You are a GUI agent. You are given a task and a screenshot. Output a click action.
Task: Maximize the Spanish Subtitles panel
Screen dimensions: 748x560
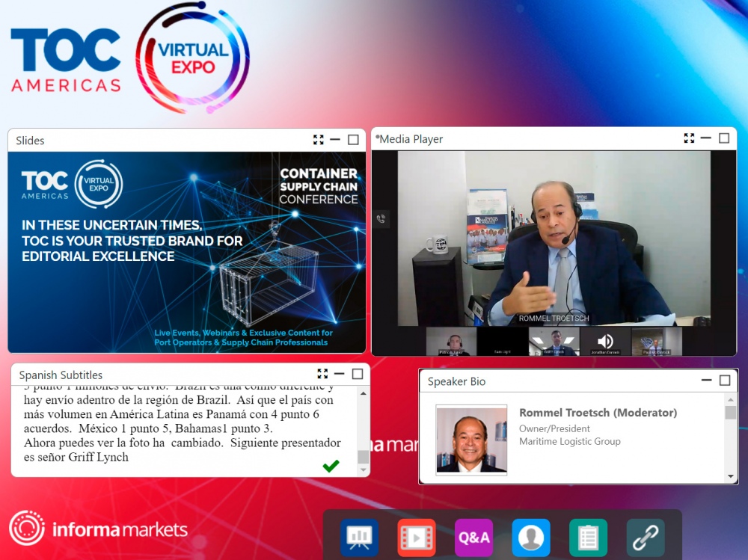358,374
